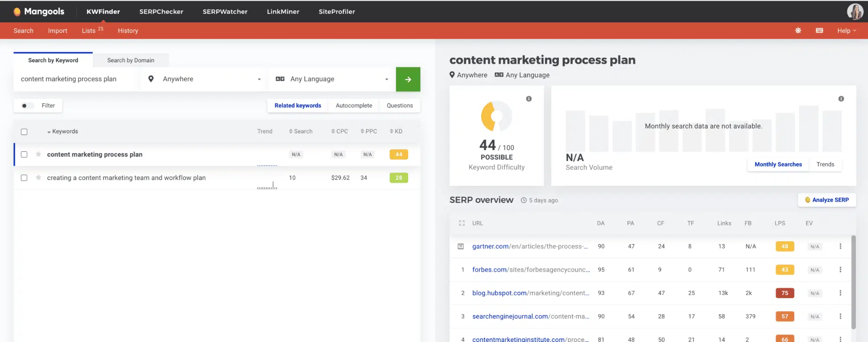
Task: Sort by the KD column header
Action: coord(396,132)
